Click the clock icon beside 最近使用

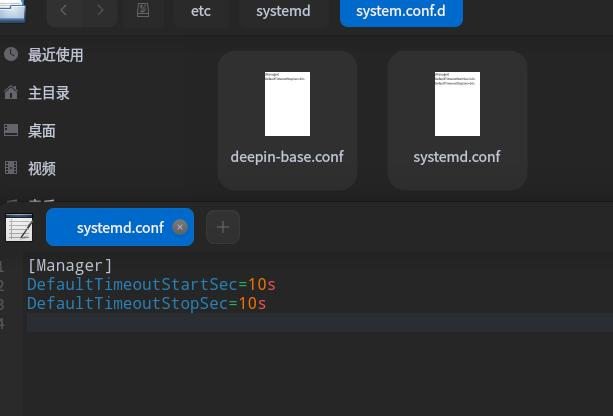[11, 54]
